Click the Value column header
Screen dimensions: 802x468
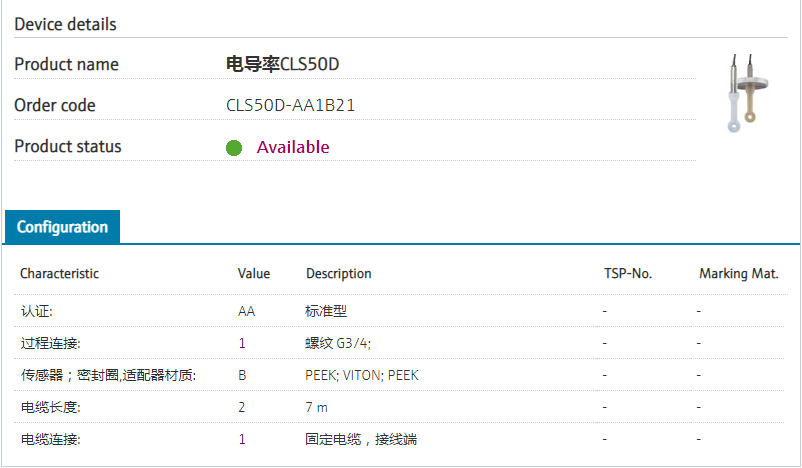(254, 273)
